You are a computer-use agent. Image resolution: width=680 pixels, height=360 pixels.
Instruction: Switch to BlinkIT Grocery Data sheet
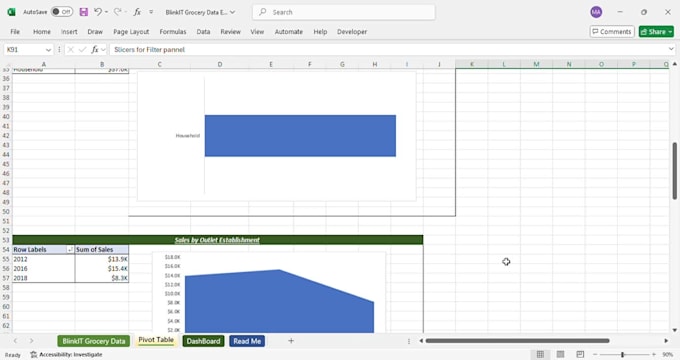[x=94, y=341]
